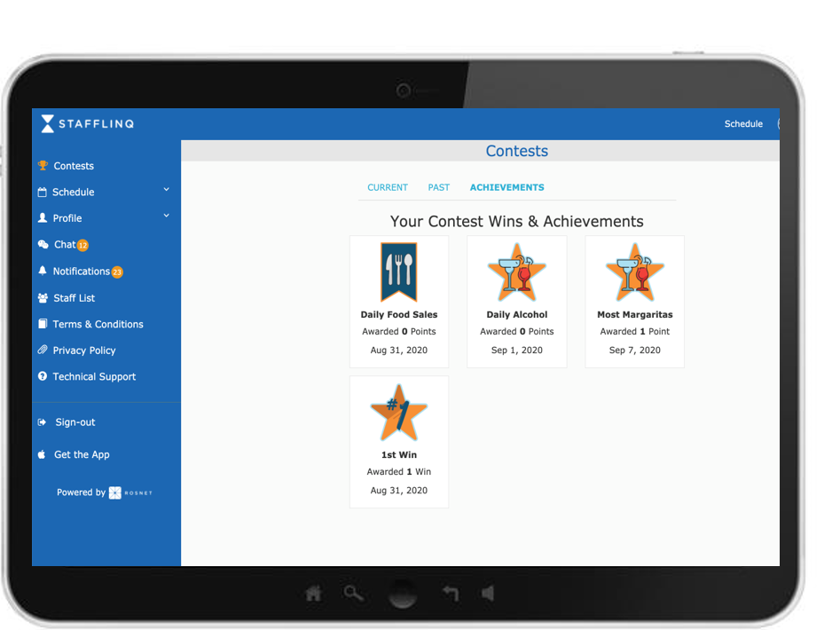Open Chat with 12 unread messages
The height and width of the screenshot is (630, 840).
(x=65, y=245)
